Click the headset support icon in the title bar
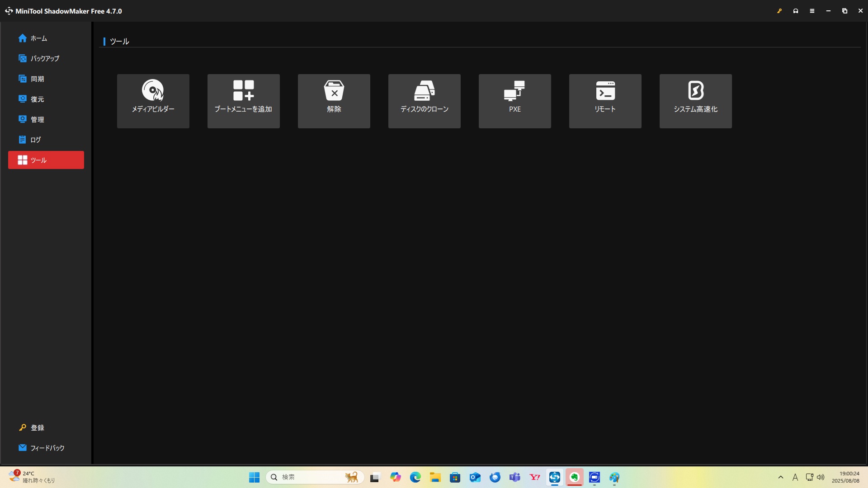Viewport: 868px width, 488px height. click(x=796, y=11)
